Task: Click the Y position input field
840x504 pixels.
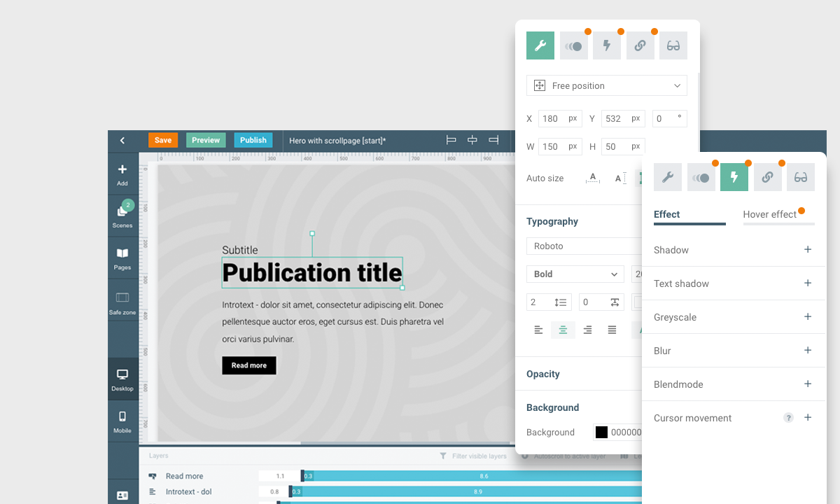Action: (x=623, y=119)
